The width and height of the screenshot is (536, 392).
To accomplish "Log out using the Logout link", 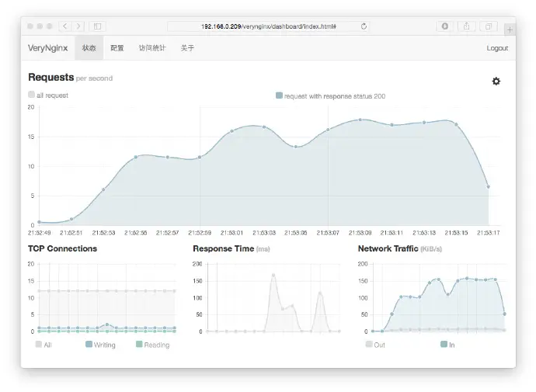I will 497,48.
